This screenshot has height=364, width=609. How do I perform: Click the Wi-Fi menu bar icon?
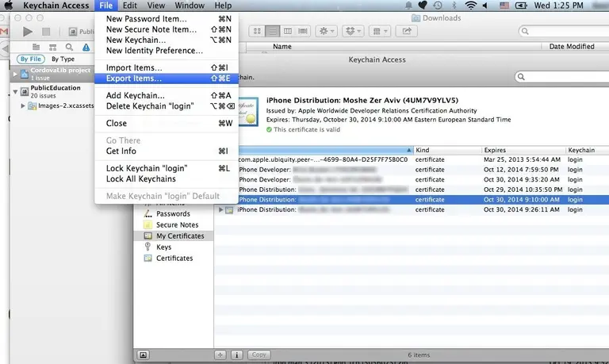tap(471, 6)
